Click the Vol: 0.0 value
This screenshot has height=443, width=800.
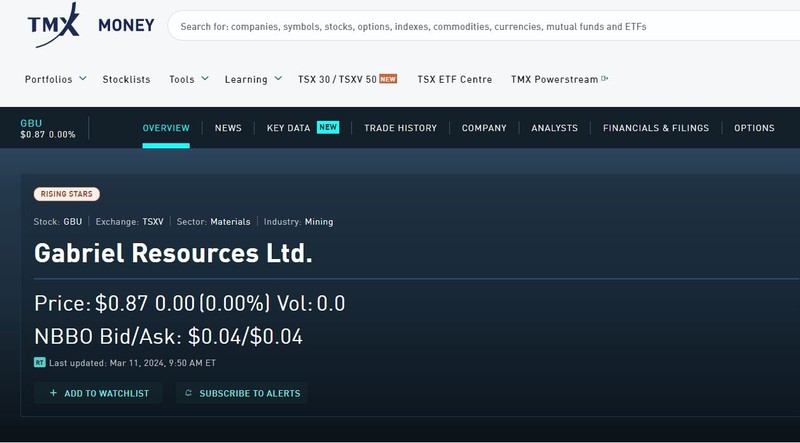pyautogui.click(x=311, y=303)
